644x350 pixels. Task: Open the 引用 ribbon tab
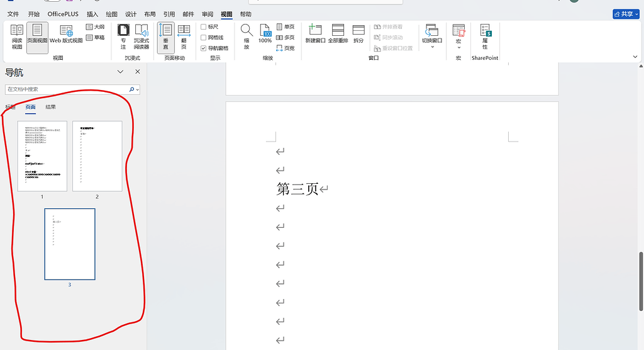(x=169, y=14)
